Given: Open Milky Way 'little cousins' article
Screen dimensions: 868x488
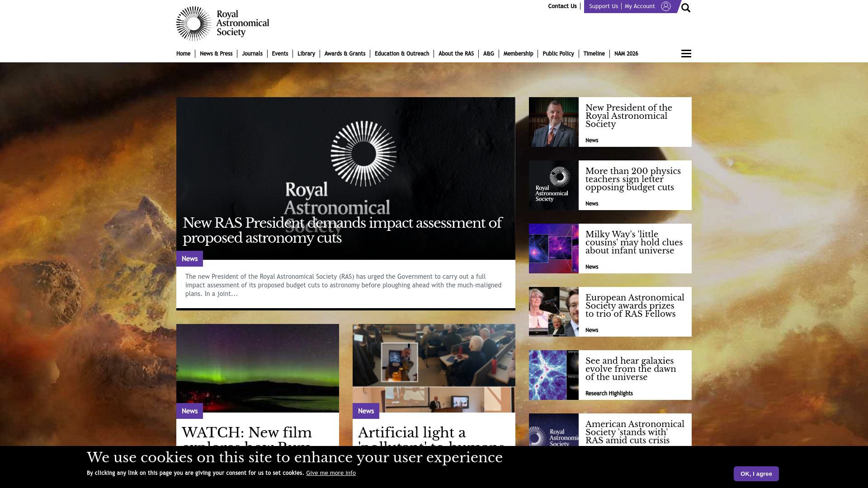Looking at the screenshot, I should pos(634,243).
